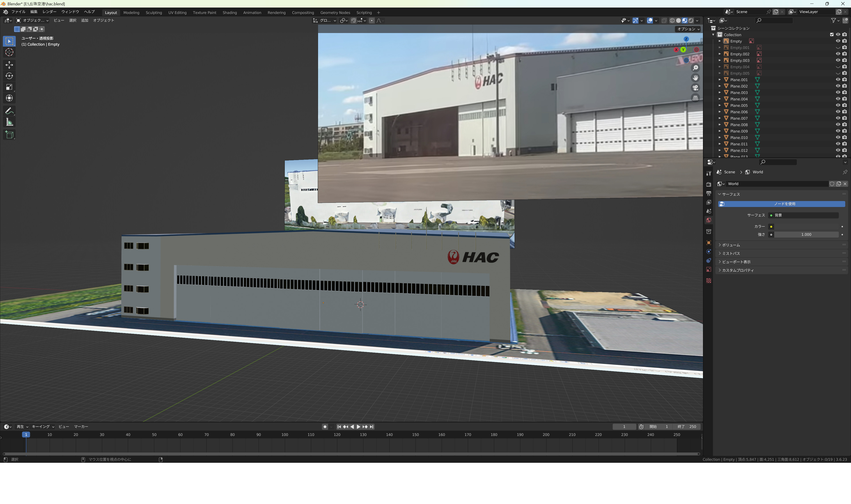Image resolution: width=851 pixels, height=504 pixels.
Task: Jump to the timeline start frame
Action: click(339, 427)
